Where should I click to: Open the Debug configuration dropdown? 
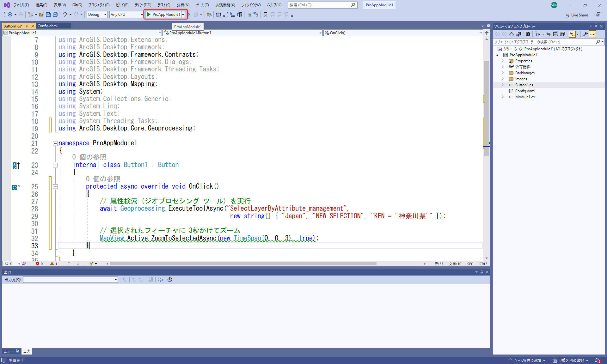97,15
